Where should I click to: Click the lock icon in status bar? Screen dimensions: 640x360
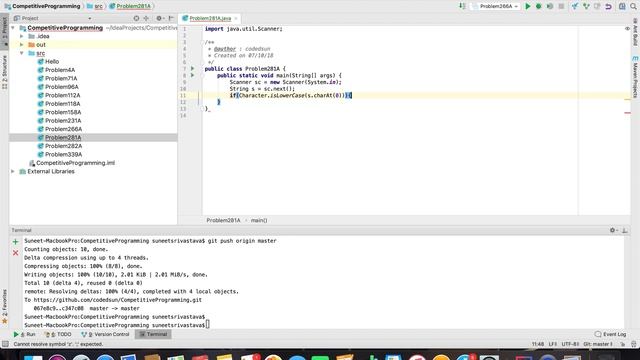[623, 344]
